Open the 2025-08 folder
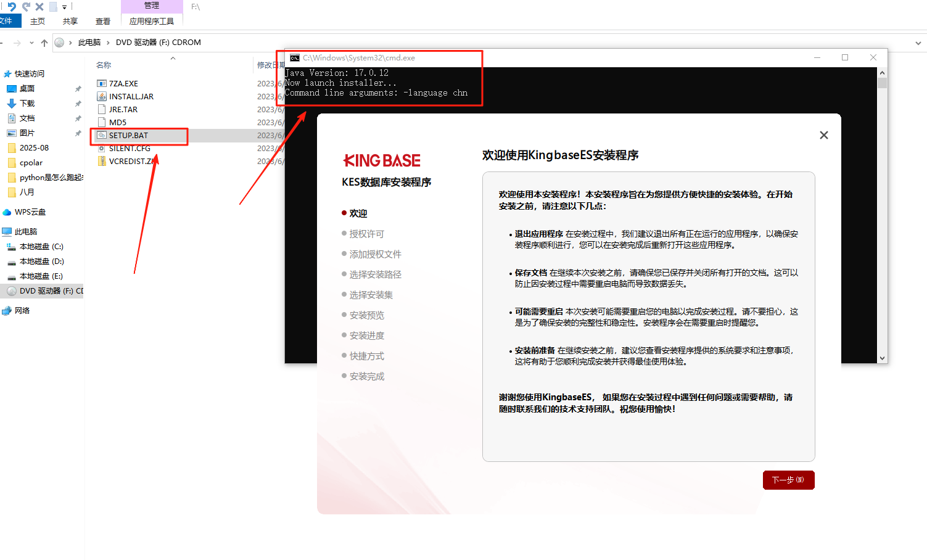 [34, 147]
